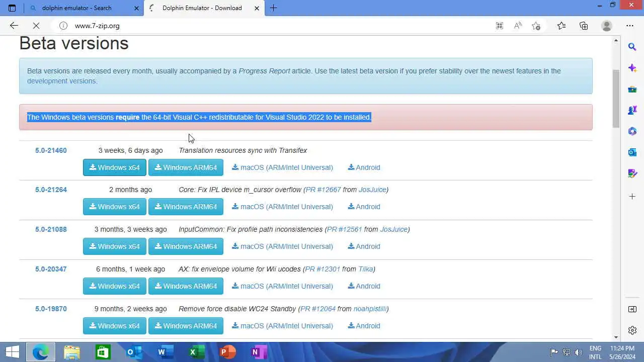
Task: Open Tools briefcase icon in sidebar
Action: coord(632,89)
